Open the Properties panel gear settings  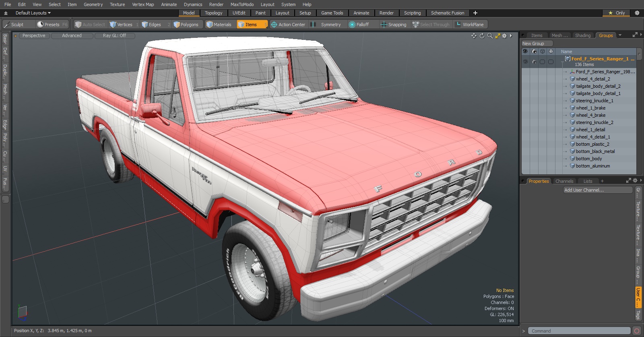pos(635,181)
